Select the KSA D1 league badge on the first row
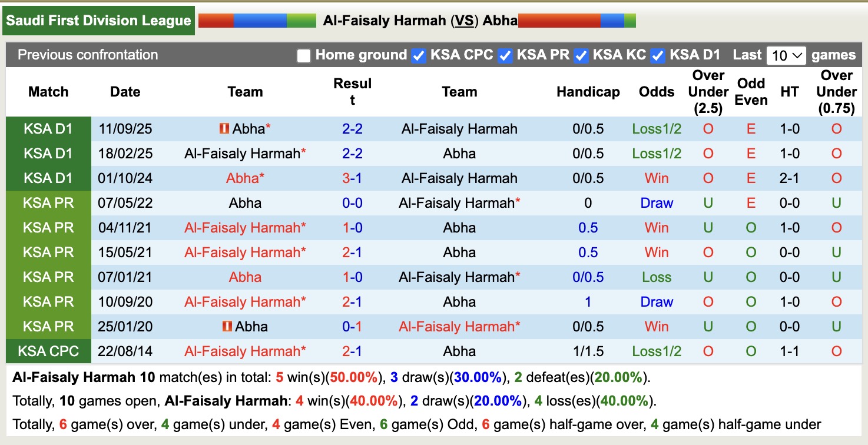Viewport: 868px width, 445px height. tap(48, 128)
